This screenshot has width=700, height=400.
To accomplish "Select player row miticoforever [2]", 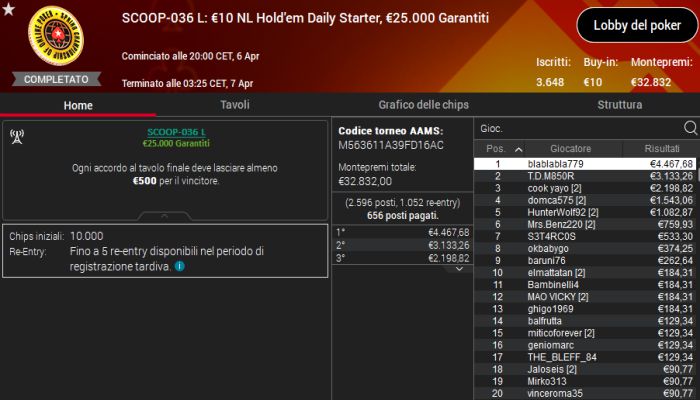I will click(x=585, y=333).
